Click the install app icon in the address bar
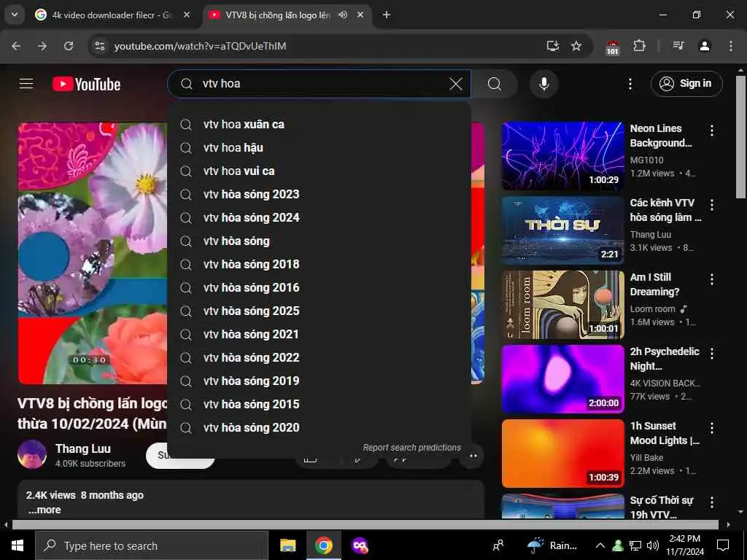The height and width of the screenshot is (560, 747). 553,46
